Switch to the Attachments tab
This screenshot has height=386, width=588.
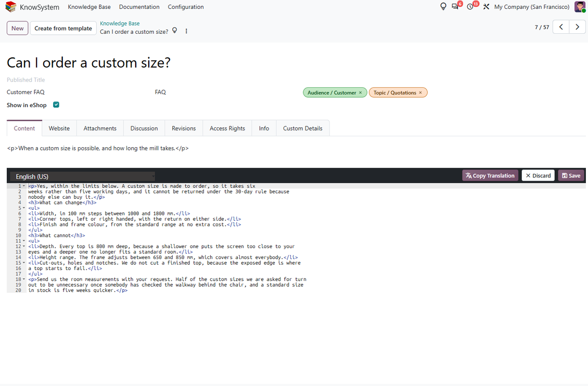[x=100, y=128]
